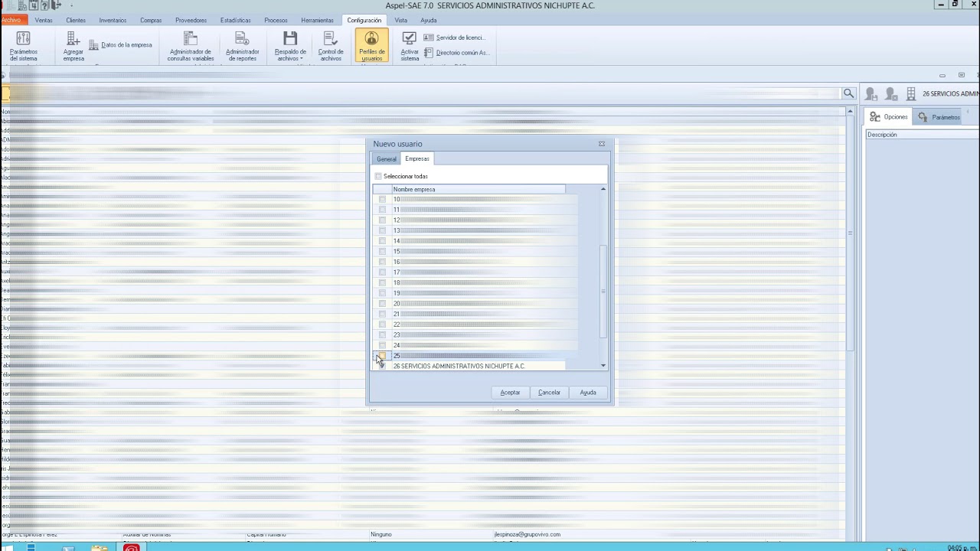Open the Ventas ribbon tab
Viewport: 980px width, 551px height.
tap(44, 21)
